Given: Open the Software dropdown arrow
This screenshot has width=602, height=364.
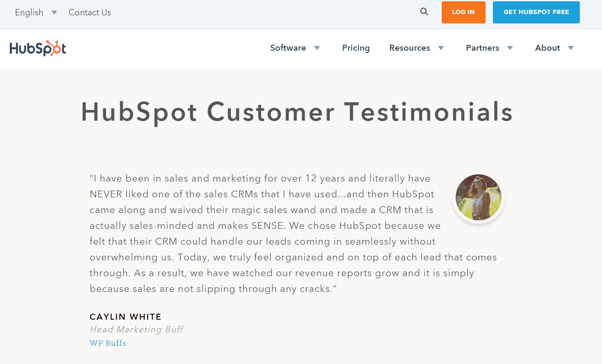Looking at the screenshot, I should click(x=317, y=48).
